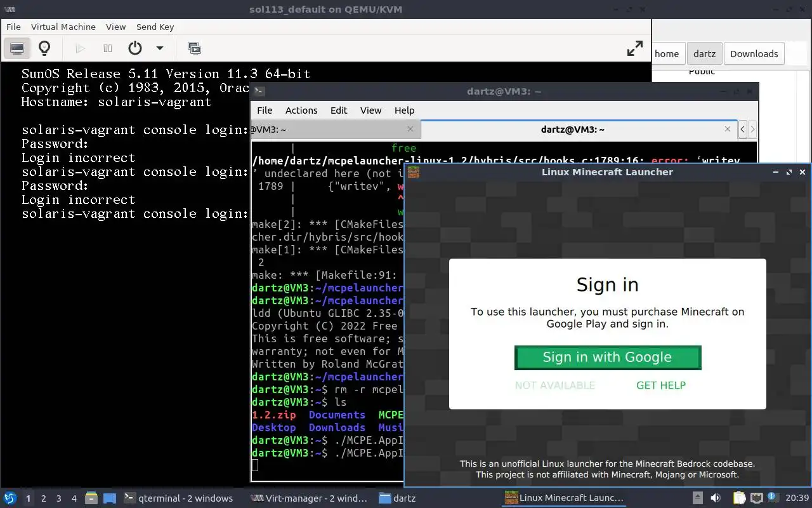Click the GET HELP link
This screenshot has width=812, height=508.
pos(661,385)
